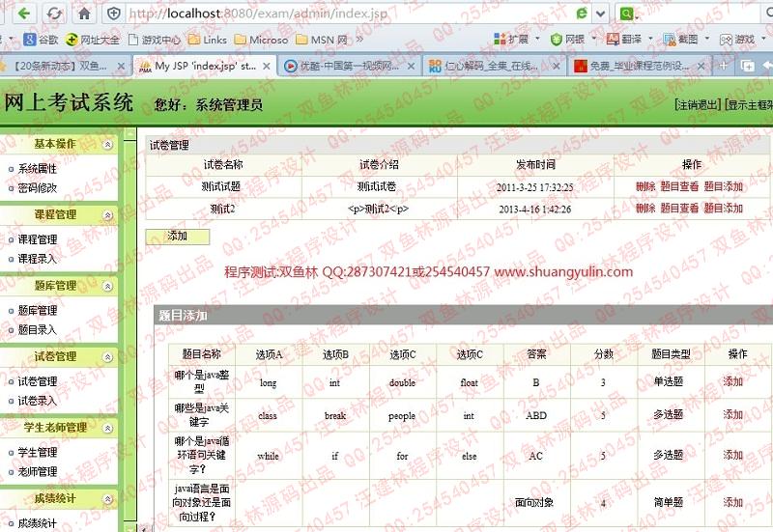The height and width of the screenshot is (532, 773).
Task: Open 网银 toolbar menu
Action: pyautogui.click(x=573, y=39)
